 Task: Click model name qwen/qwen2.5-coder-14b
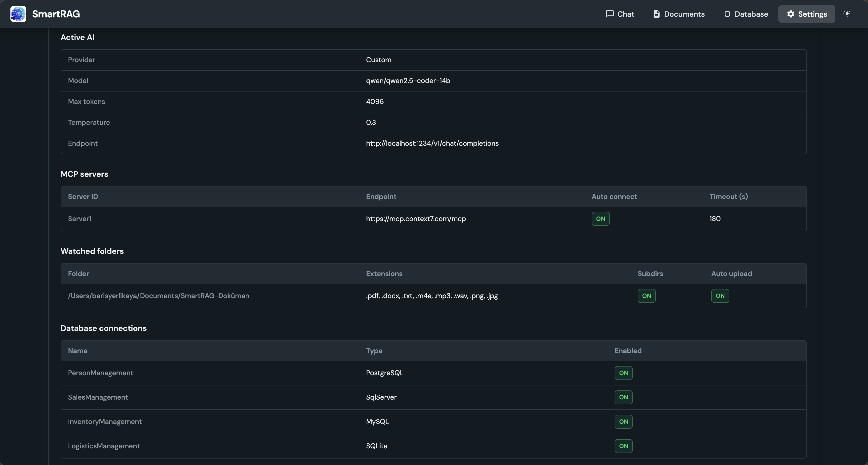point(408,81)
